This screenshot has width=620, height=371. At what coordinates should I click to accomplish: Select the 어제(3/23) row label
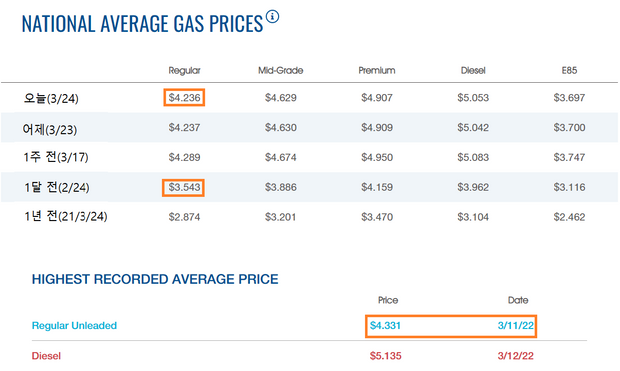[50, 129]
